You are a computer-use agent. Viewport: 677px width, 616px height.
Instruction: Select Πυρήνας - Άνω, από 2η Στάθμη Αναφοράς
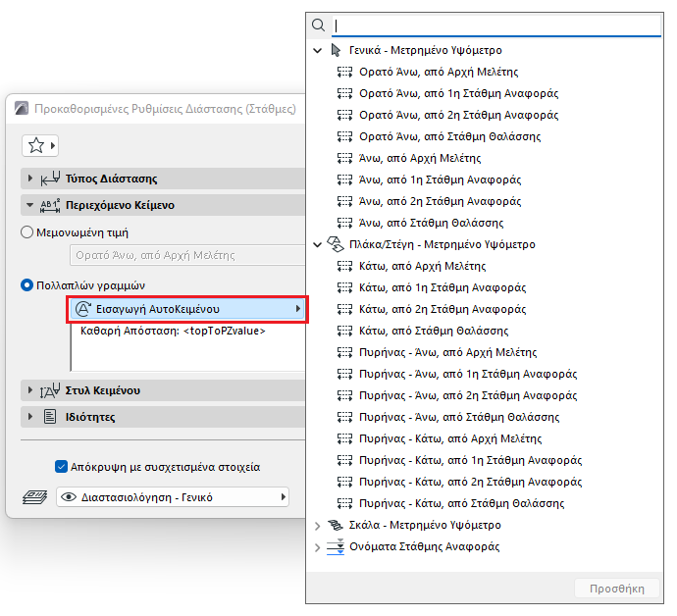pos(468,395)
